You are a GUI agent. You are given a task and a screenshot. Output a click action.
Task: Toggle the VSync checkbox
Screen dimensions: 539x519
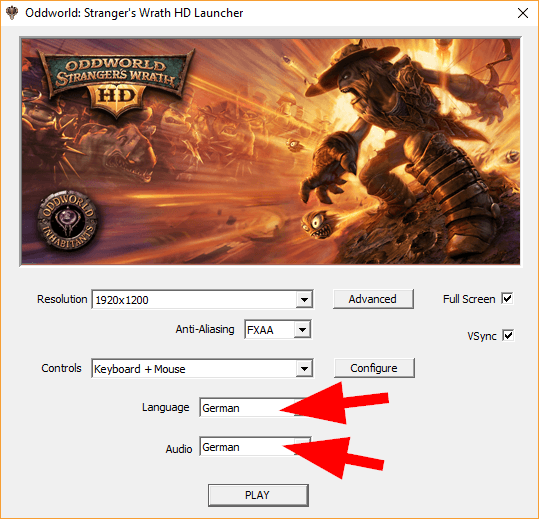tap(508, 335)
